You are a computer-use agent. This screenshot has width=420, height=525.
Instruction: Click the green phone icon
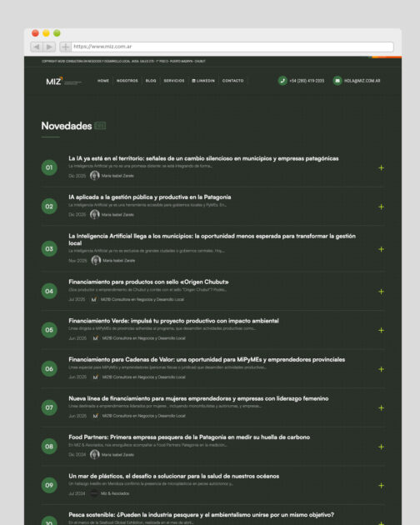282,81
